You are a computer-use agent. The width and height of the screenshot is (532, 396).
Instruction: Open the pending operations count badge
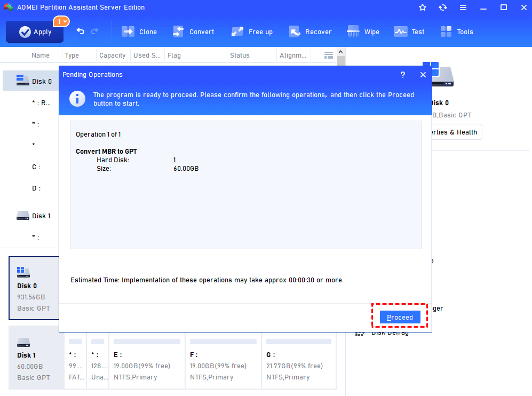[61, 21]
